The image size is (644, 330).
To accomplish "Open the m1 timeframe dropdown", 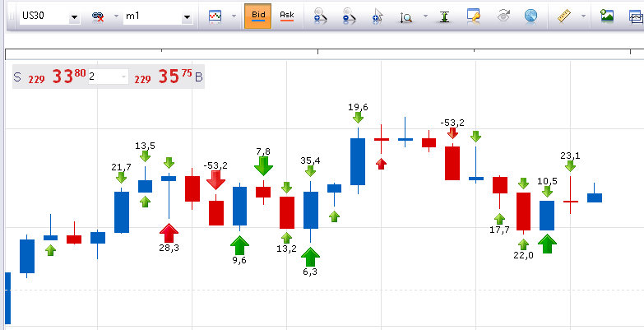I will [187, 16].
